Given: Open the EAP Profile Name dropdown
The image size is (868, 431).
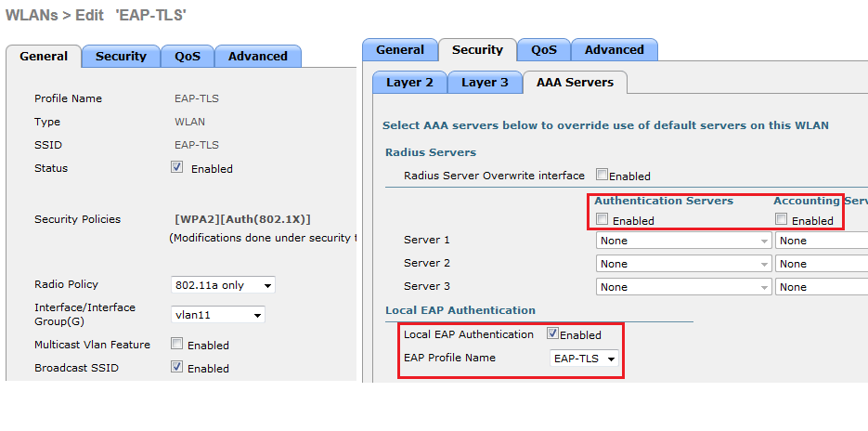Looking at the screenshot, I should pyautogui.click(x=585, y=359).
